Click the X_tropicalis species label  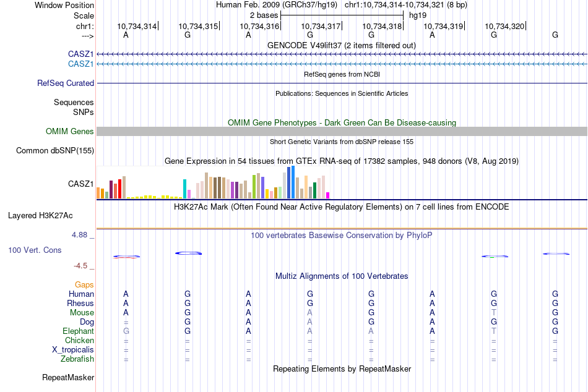73,350
